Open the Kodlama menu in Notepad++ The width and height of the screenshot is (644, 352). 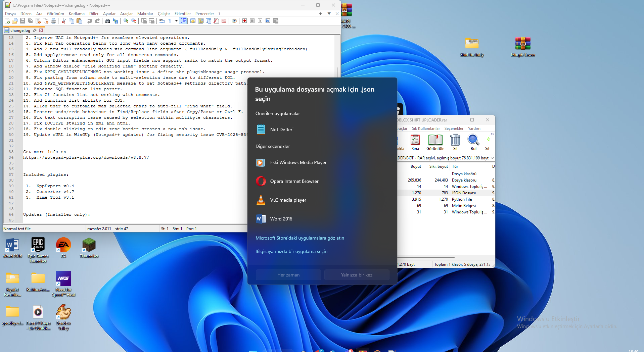click(x=77, y=14)
